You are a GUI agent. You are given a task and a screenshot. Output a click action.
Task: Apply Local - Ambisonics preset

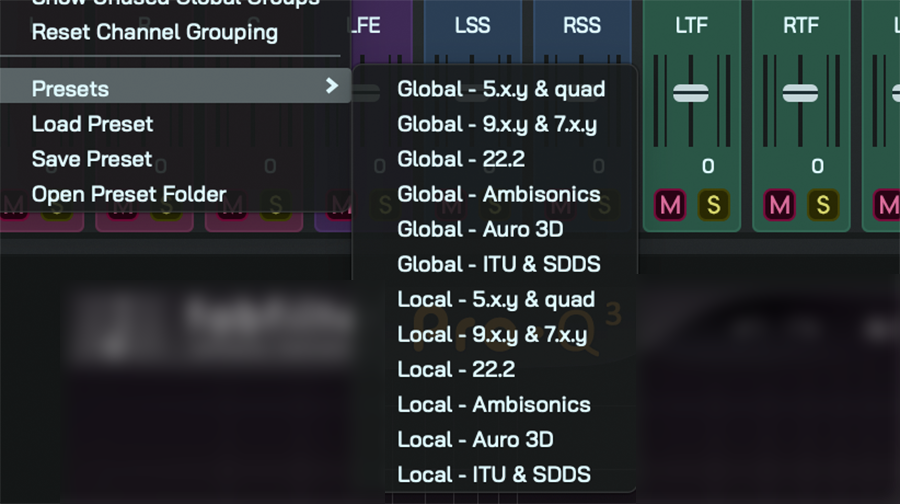tap(493, 404)
